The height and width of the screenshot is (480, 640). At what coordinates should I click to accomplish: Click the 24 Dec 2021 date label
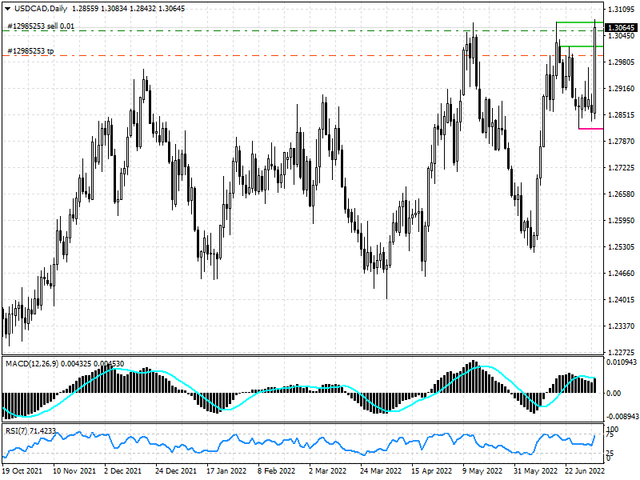[176, 471]
